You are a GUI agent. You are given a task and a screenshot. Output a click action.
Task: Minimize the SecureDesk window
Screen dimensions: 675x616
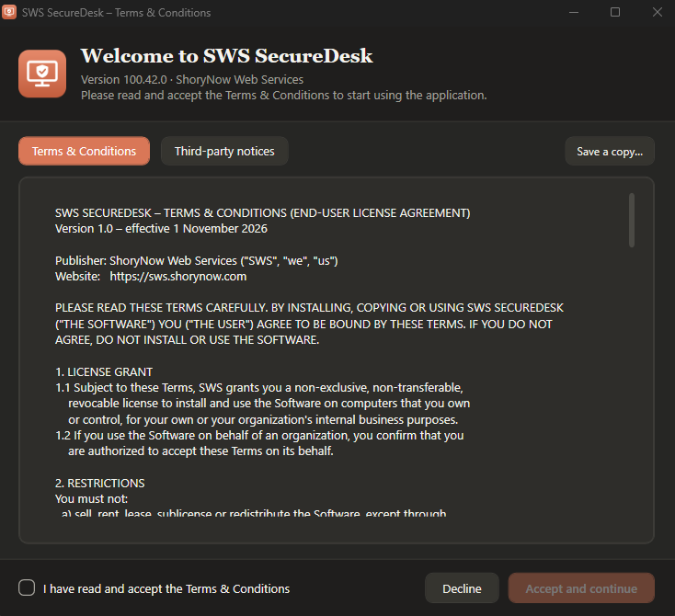[x=574, y=12]
